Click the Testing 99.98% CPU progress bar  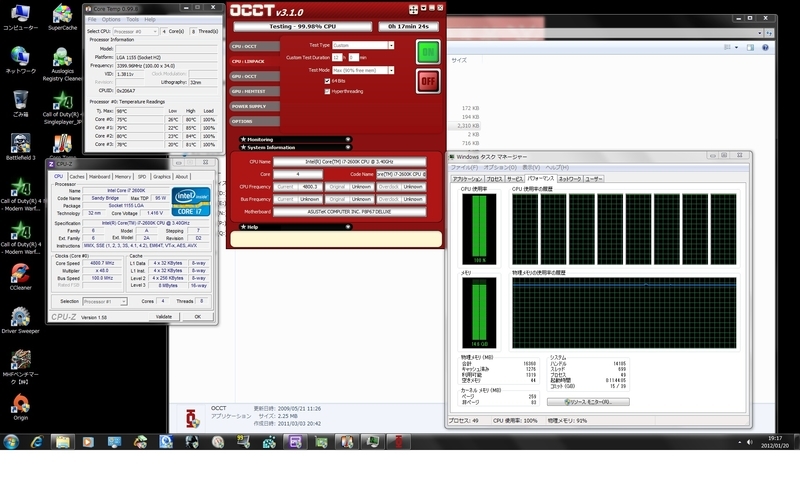303,27
